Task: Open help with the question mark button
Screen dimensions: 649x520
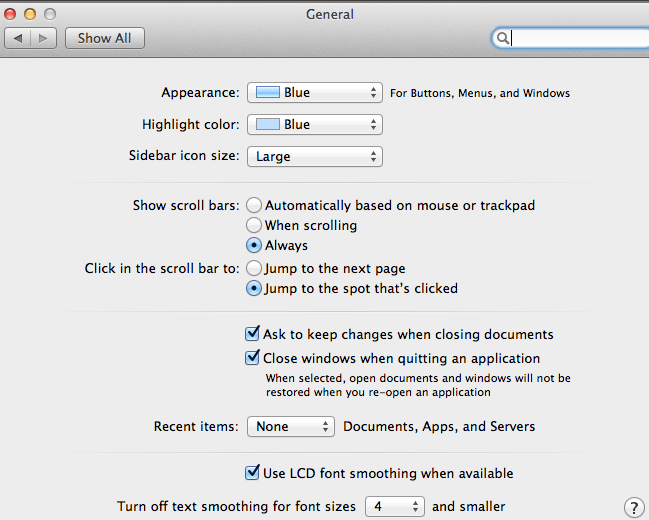Action: pyautogui.click(x=634, y=508)
